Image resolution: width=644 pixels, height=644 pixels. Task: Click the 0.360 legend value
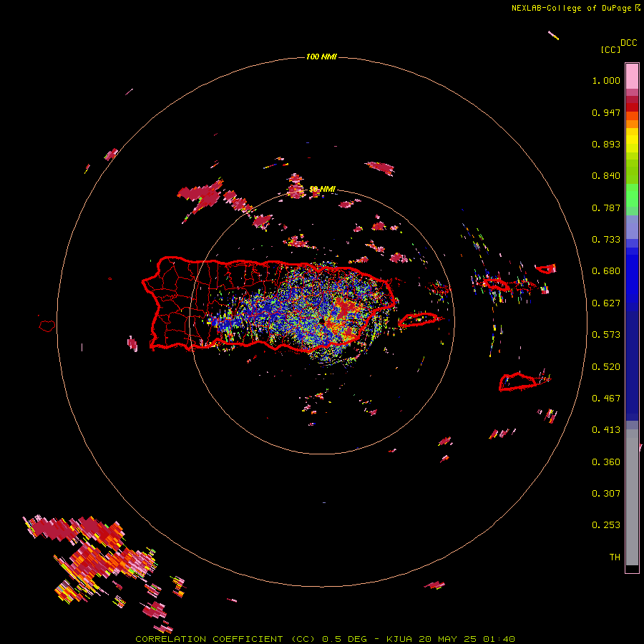pyautogui.click(x=606, y=462)
